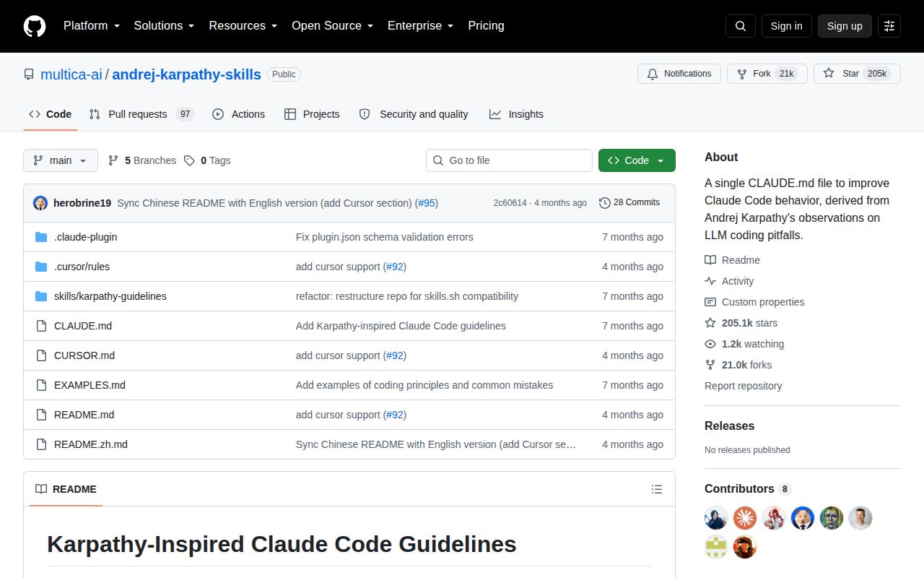Open the Custom properties link
The width and height of the screenshot is (924, 578).
coord(754,302)
